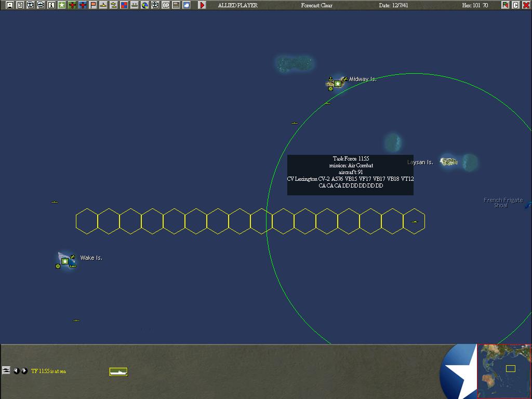Click the red play end-turn arrow
The image size is (532, 399).
coord(202,5)
